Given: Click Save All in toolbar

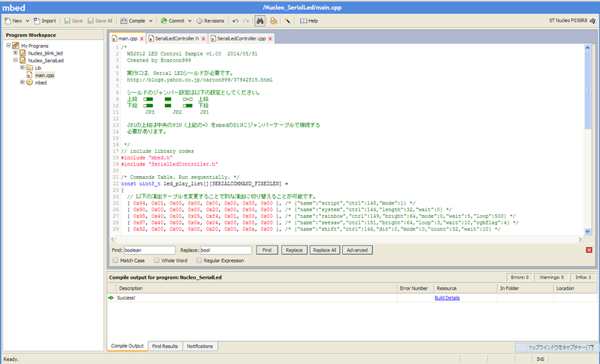Looking at the screenshot, I should click(100, 21).
